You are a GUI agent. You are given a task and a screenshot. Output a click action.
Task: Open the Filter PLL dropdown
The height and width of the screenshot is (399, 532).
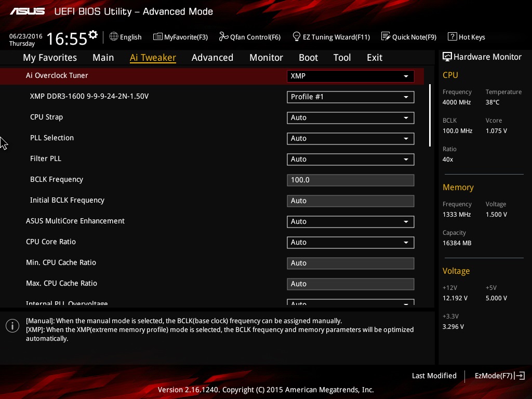[351, 159]
